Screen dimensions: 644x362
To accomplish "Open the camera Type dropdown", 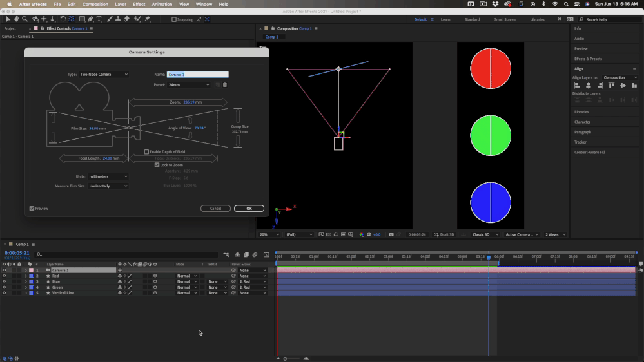I will (x=103, y=75).
